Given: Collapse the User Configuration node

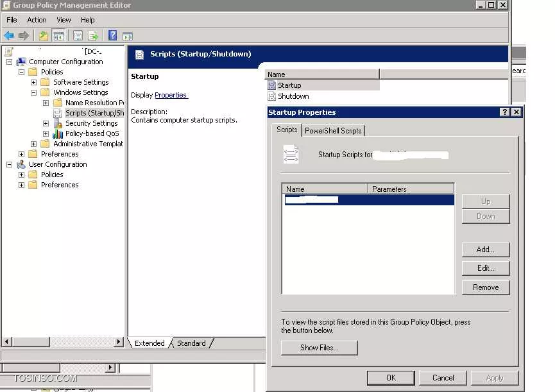Looking at the screenshot, I should [10, 164].
